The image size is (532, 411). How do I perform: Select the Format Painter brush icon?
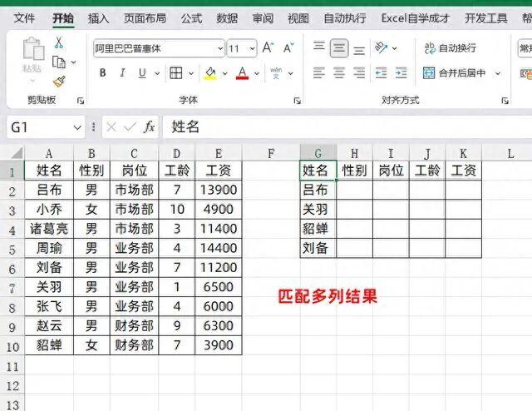(59, 82)
